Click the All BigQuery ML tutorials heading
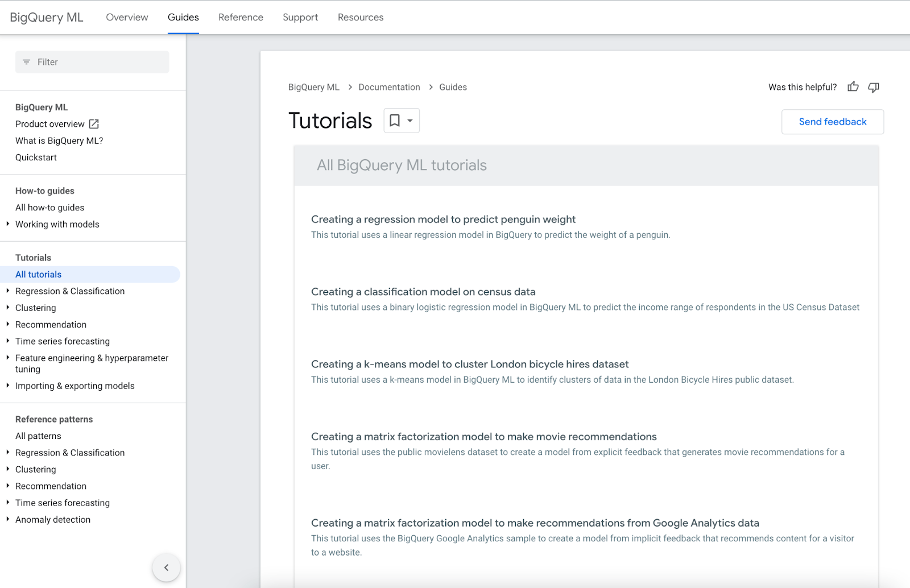Image resolution: width=910 pixels, height=588 pixels. tap(402, 165)
